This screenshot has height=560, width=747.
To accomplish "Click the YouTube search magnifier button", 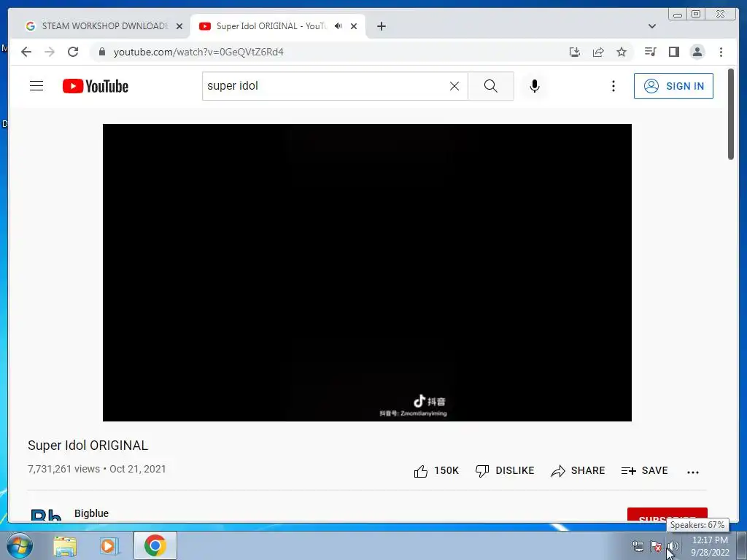I will [491, 86].
